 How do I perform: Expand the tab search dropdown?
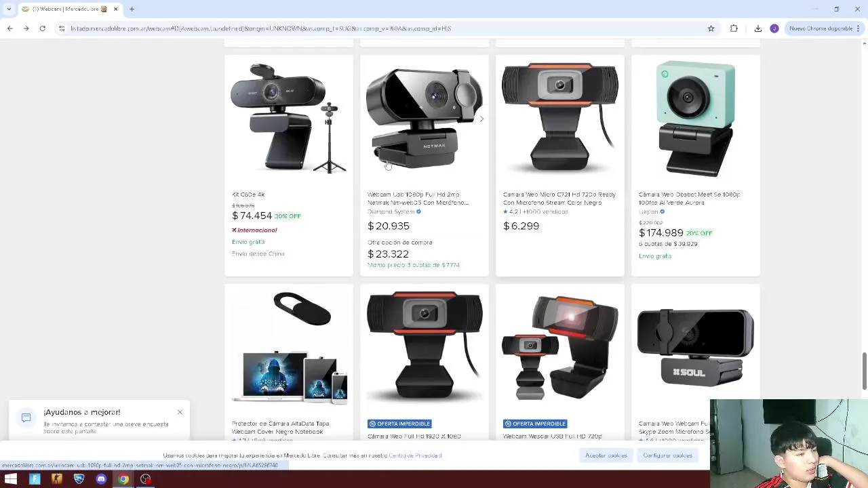[x=8, y=9]
